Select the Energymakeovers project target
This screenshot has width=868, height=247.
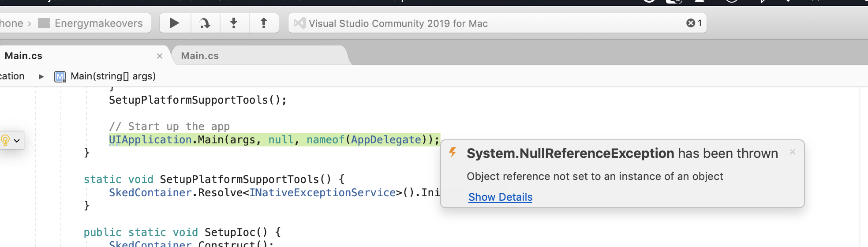[98, 23]
